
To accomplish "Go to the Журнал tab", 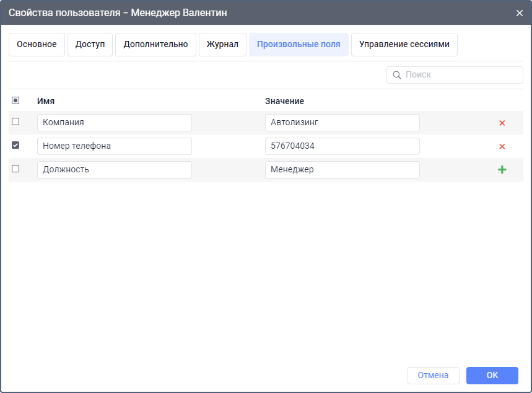I will (x=222, y=45).
